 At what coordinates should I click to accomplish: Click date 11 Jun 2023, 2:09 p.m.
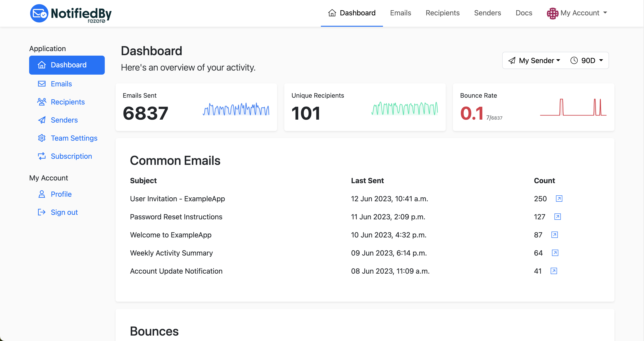[x=388, y=217]
